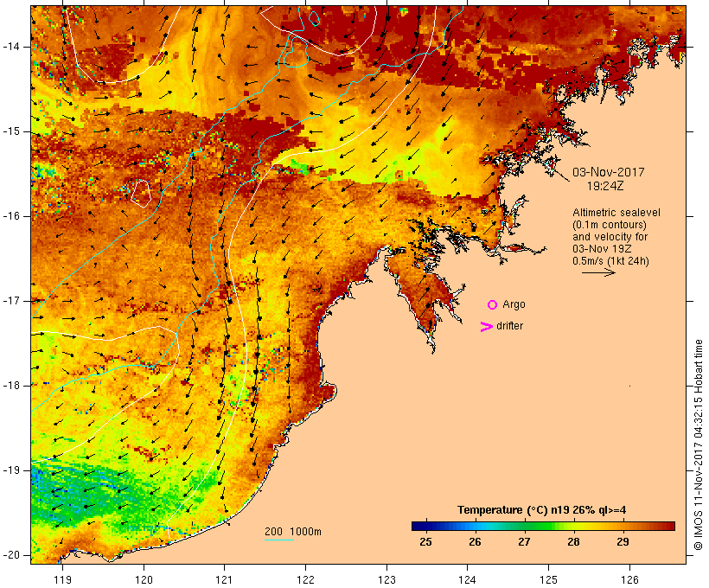Click the longitude axis label '122'
This screenshot has height=588, width=709.
tap(306, 580)
